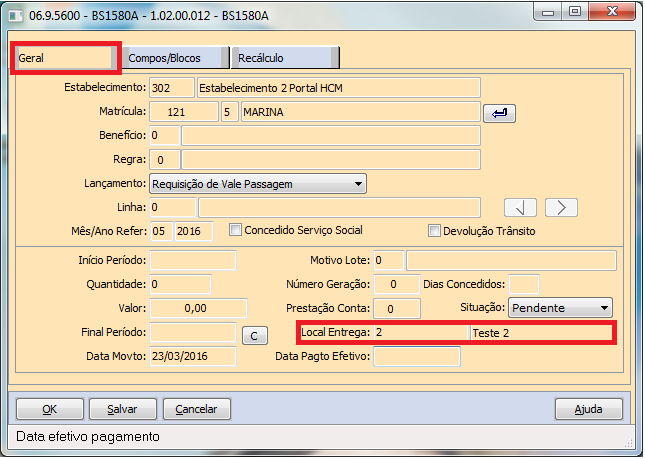
Task: Click the Prestação Conta field
Action: 397,308
